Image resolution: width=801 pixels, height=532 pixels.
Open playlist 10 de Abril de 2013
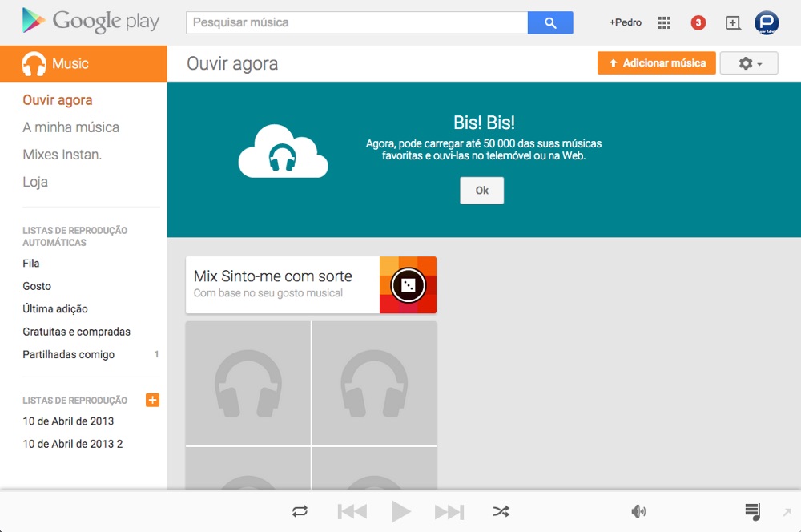coord(68,421)
